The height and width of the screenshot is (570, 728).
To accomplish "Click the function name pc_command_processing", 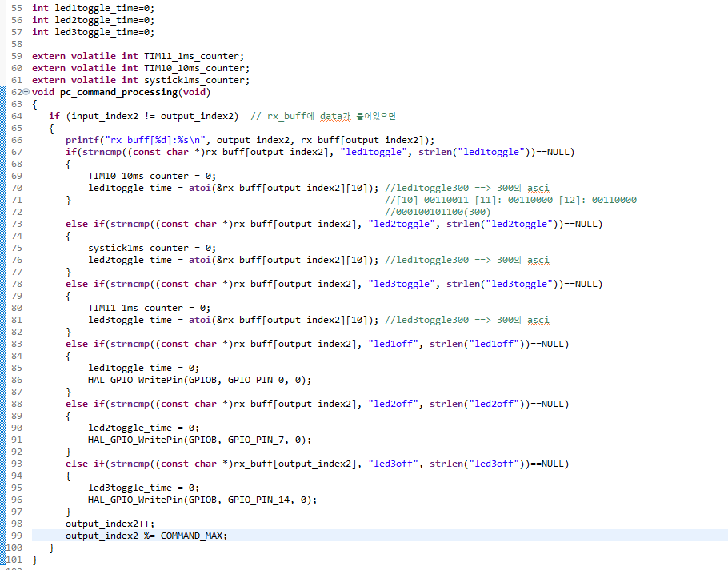I will tap(119, 92).
